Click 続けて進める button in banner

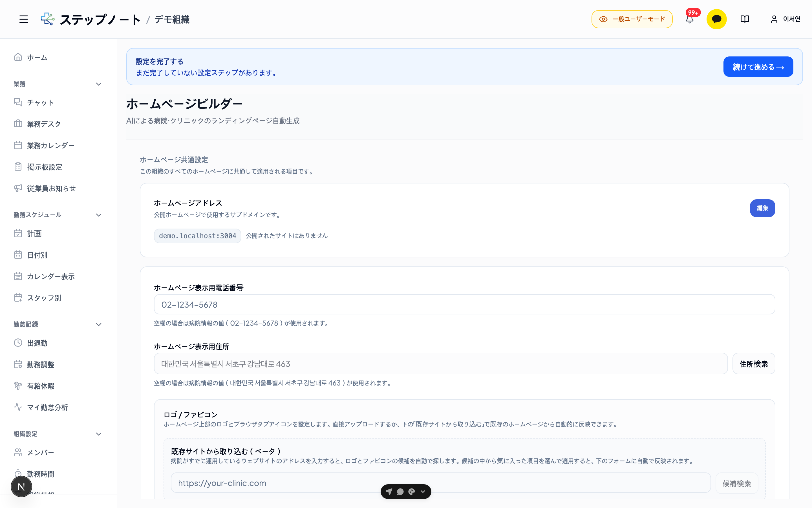pos(758,67)
